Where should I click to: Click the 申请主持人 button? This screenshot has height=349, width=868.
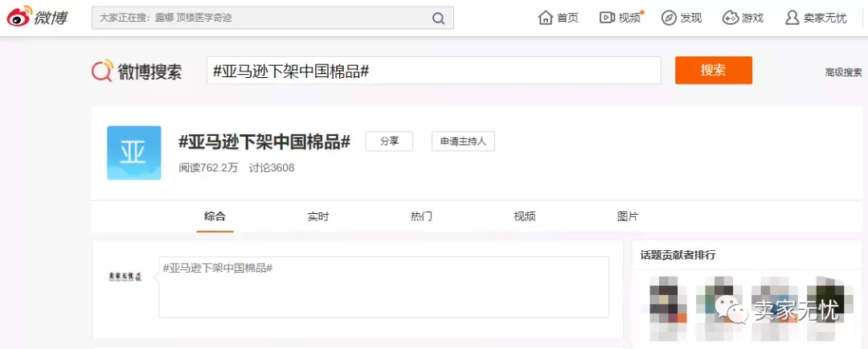(x=464, y=142)
